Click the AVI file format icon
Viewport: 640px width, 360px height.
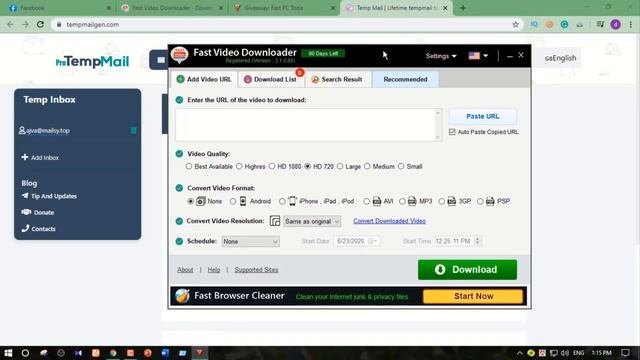click(377, 201)
